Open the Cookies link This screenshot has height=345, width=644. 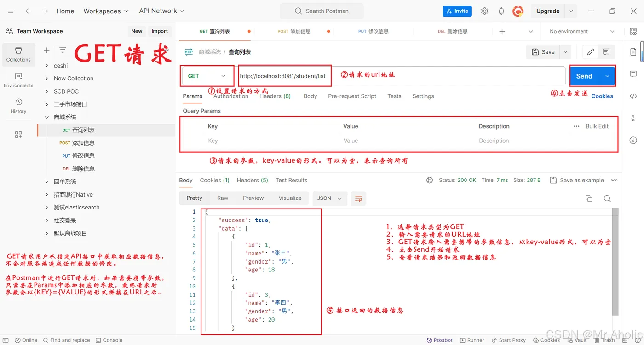click(x=602, y=96)
